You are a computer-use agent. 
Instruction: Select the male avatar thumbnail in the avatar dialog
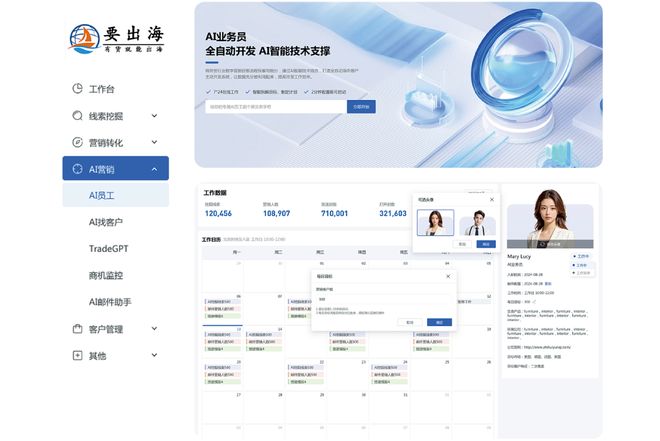[x=477, y=223]
